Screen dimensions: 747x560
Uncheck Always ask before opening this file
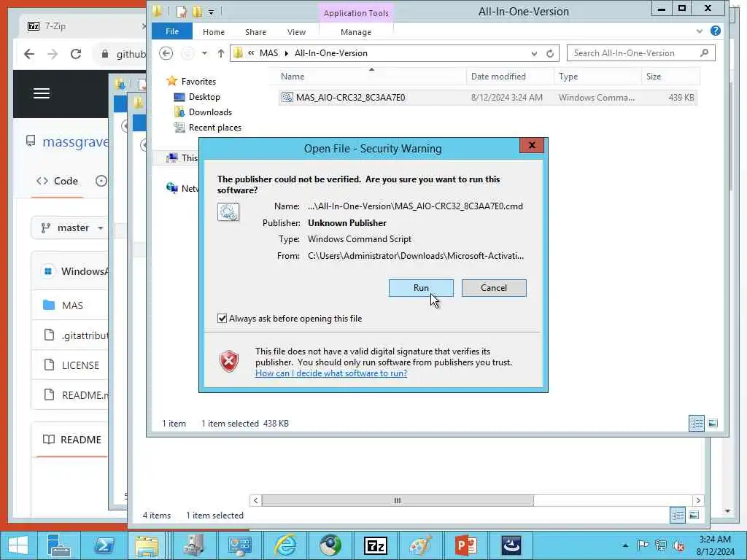point(222,319)
